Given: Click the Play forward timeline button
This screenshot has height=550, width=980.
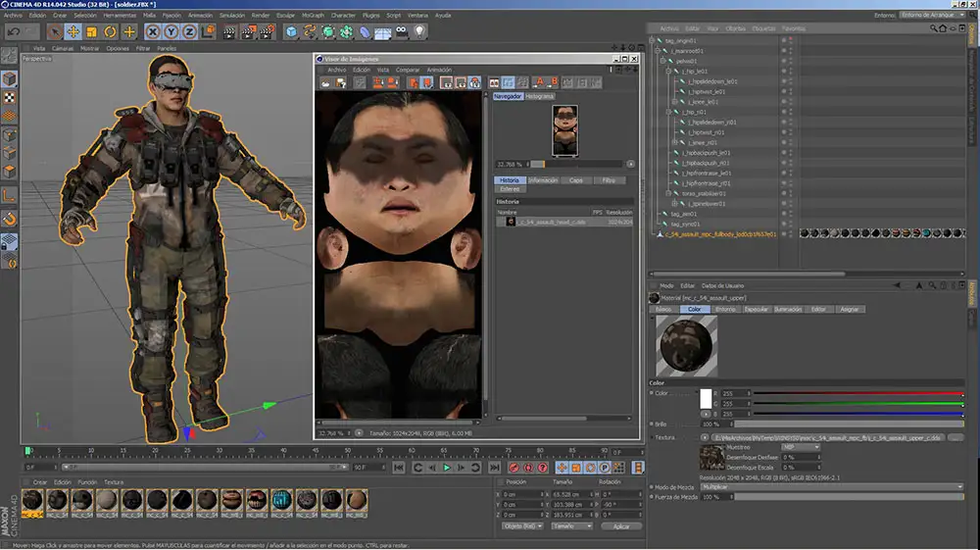Looking at the screenshot, I should [446, 468].
